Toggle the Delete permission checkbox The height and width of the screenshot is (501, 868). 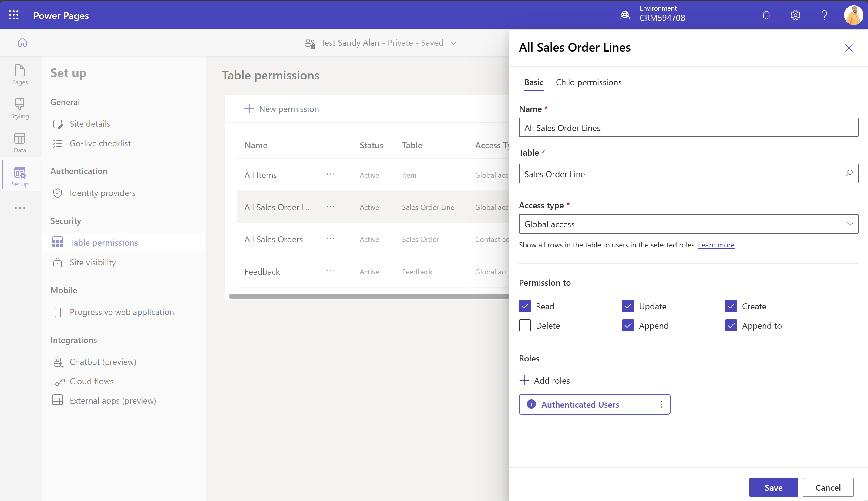(525, 326)
